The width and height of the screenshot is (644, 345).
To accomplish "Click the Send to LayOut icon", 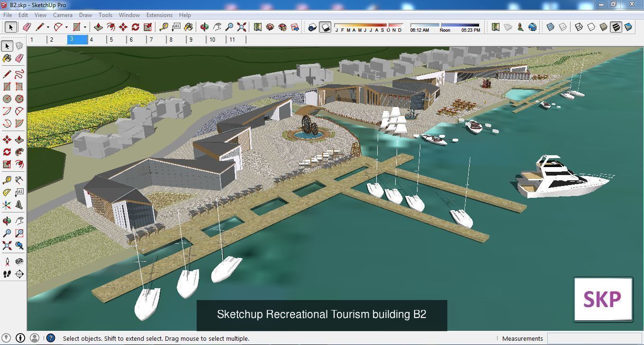I will point(295,27).
